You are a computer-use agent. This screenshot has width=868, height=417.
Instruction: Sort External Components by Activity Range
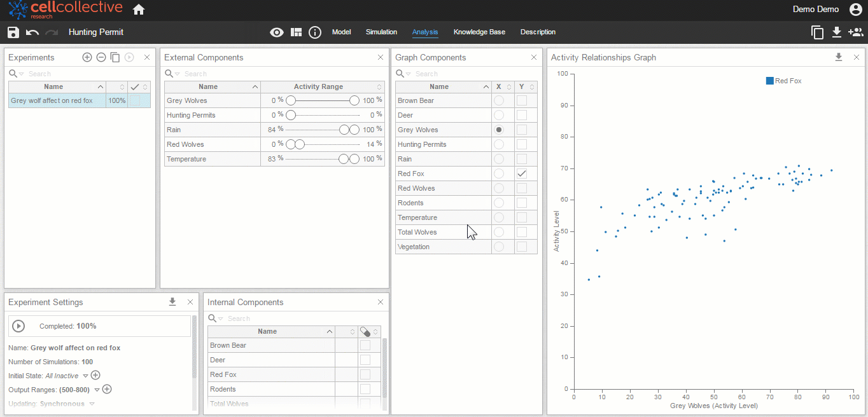coord(323,86)
